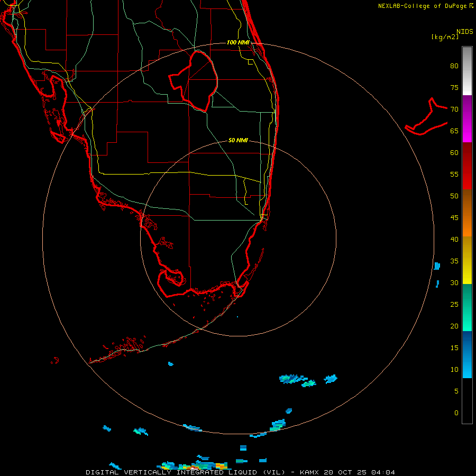Click the 0 value on the color scale
This screenshot has width=476, height=476.
[x=456, y=413]
